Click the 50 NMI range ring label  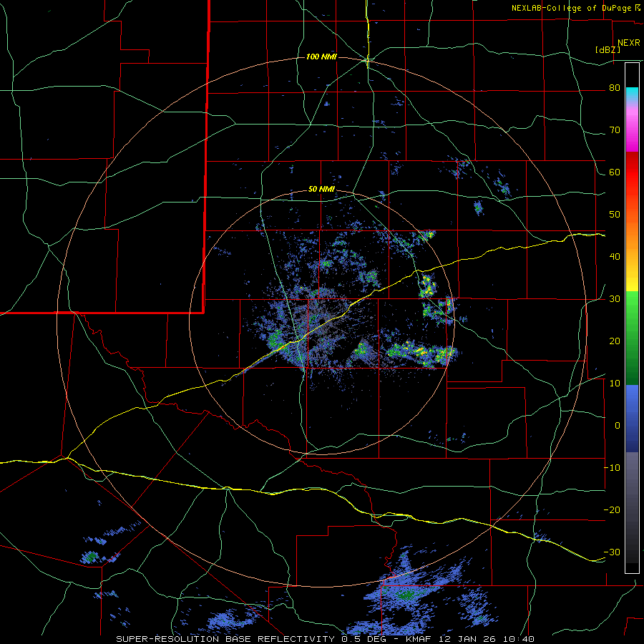point(321,190)
